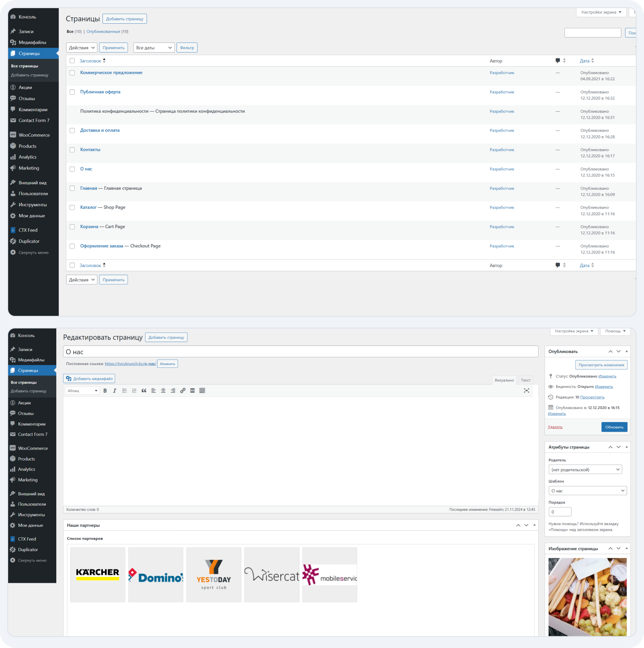644x648 pixels.
Task: Expand the Шаблон template dropdown
Action: 587,491
